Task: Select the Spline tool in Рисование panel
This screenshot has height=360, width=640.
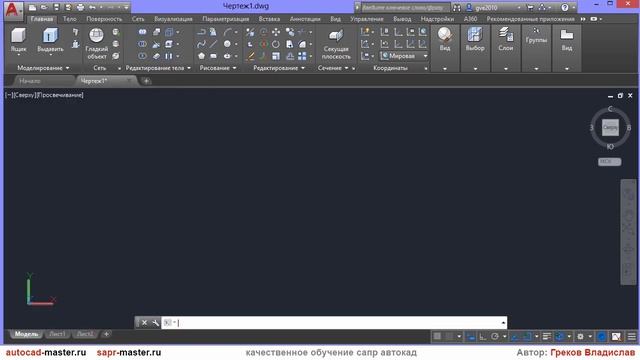Action: (201, 44)
